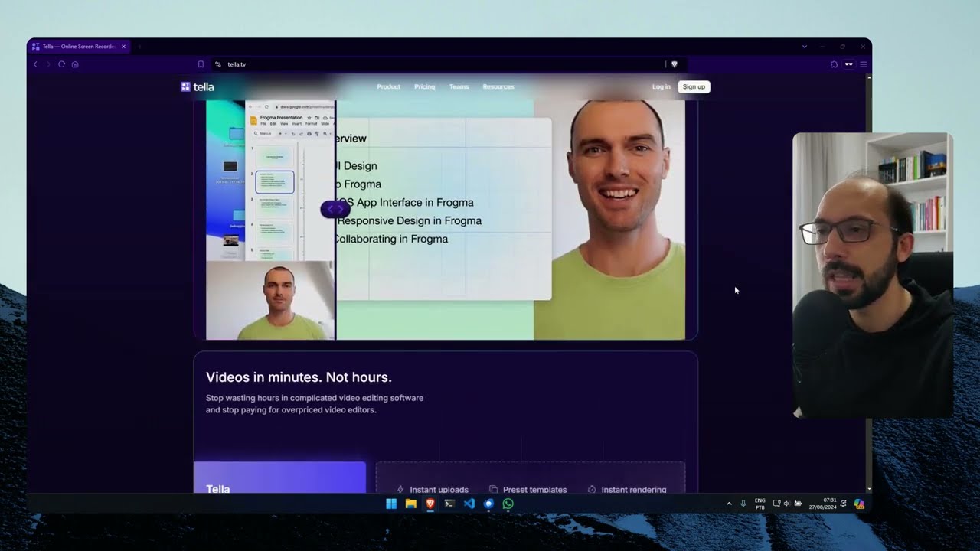Image resolution: width=980 pixels, height=551 pixels.
Task: Click the new tab plus button
Action: click(139, 47)
